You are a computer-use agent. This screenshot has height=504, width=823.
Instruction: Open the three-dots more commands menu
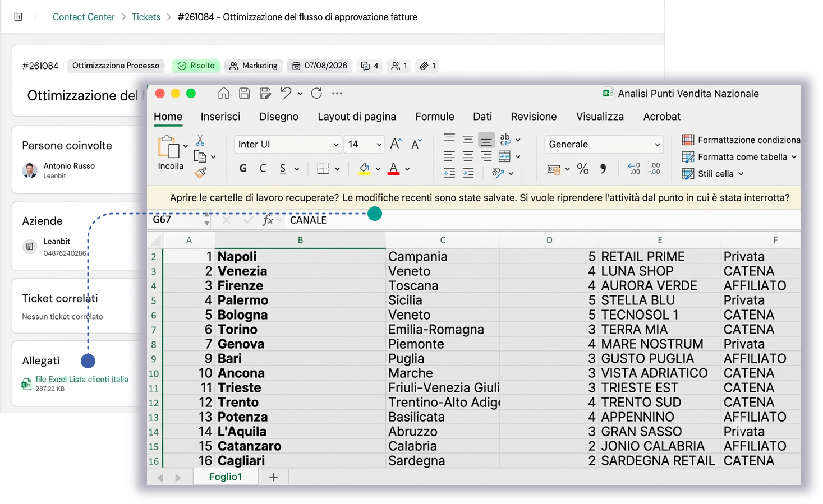coord(337,94)
